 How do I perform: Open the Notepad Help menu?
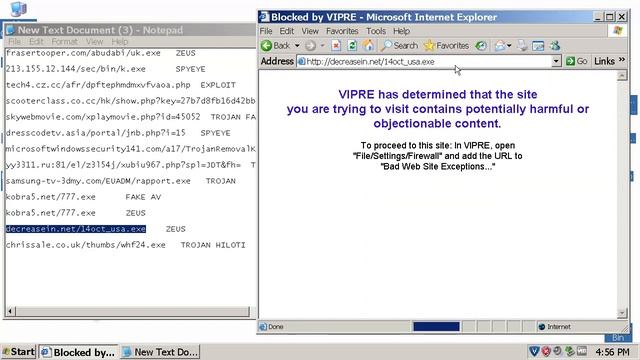point(120,42)
